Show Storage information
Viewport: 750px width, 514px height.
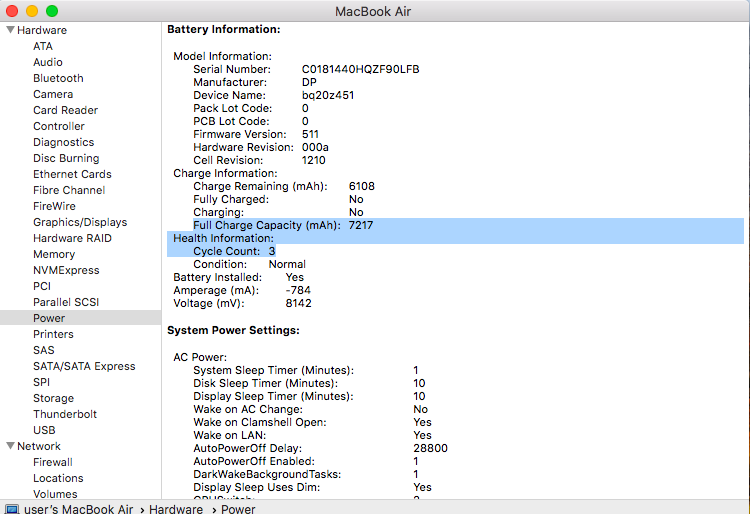tap(54, 398)
